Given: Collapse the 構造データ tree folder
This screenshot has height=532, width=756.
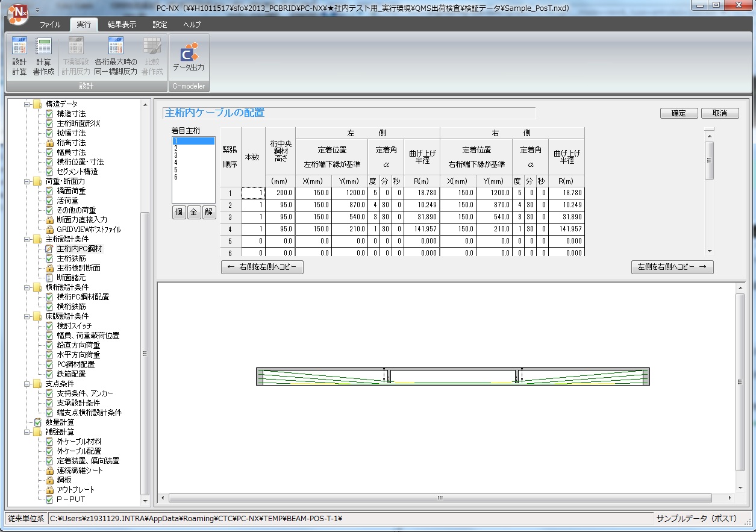Looking at the screenshot, I should click(27, 104).
